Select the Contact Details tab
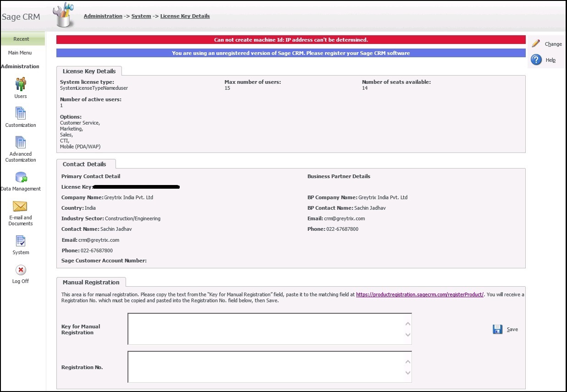The image size is (567, 392). tap(86, 164)
